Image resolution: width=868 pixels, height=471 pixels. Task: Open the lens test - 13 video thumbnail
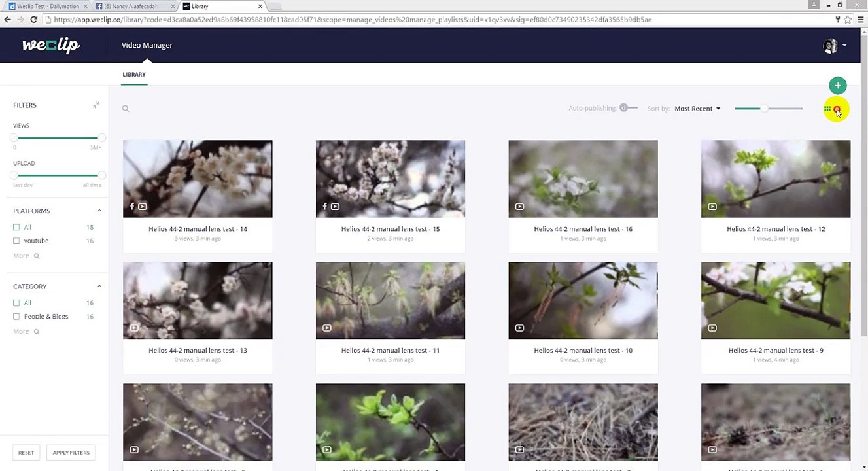pos(198,301)
